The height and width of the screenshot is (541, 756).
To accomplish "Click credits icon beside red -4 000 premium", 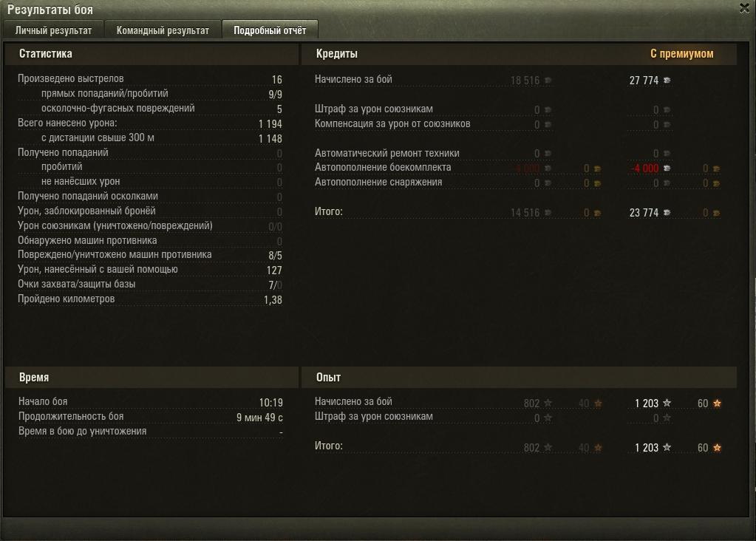I will (x=667, y=168).
